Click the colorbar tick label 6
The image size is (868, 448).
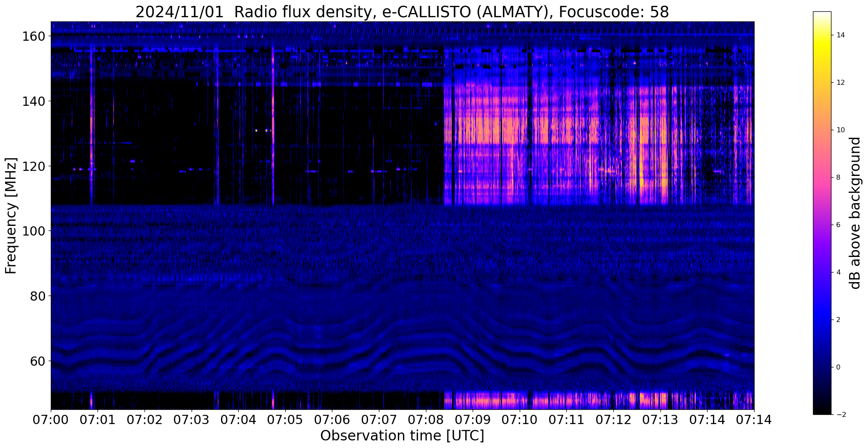click(839, 225)
